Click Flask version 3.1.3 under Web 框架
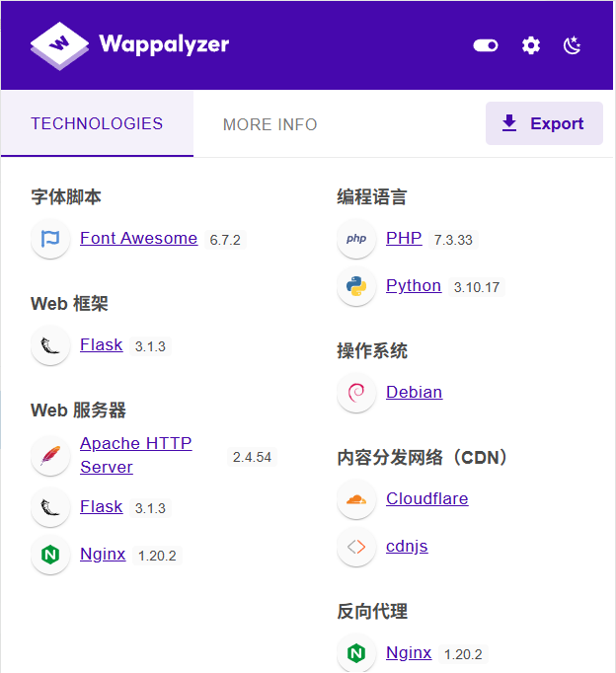Image resolution: width=616 pixels, height=673 pixels. 150,346
